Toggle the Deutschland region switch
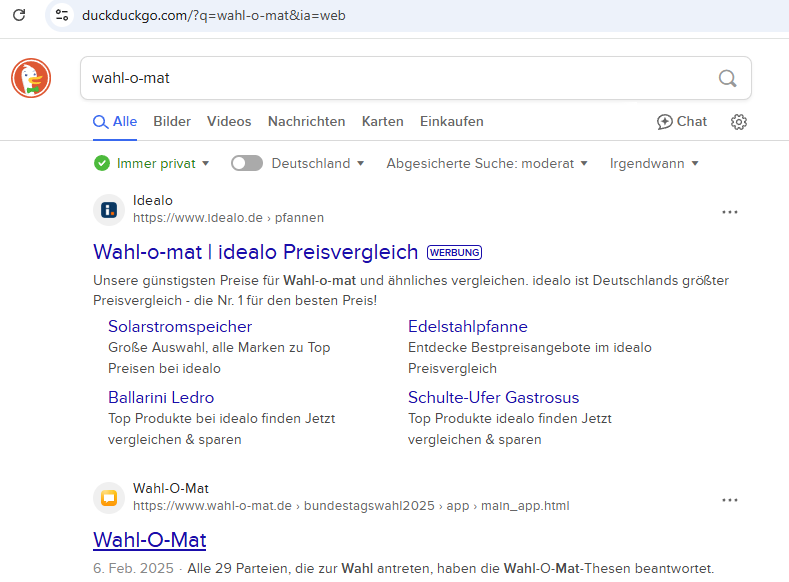 (246, 163)
